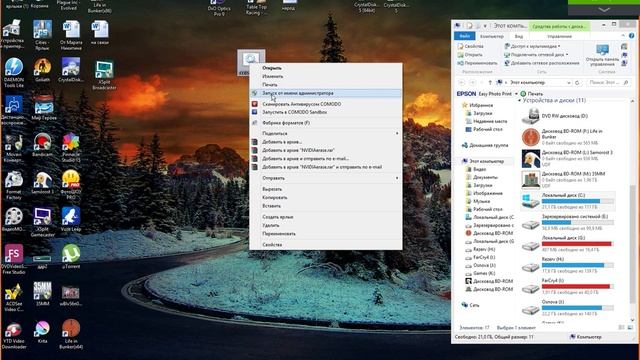Click Explorer up-one-level arrow icon
The width and height of the screenshot is (640, 360).
[490, 83]
